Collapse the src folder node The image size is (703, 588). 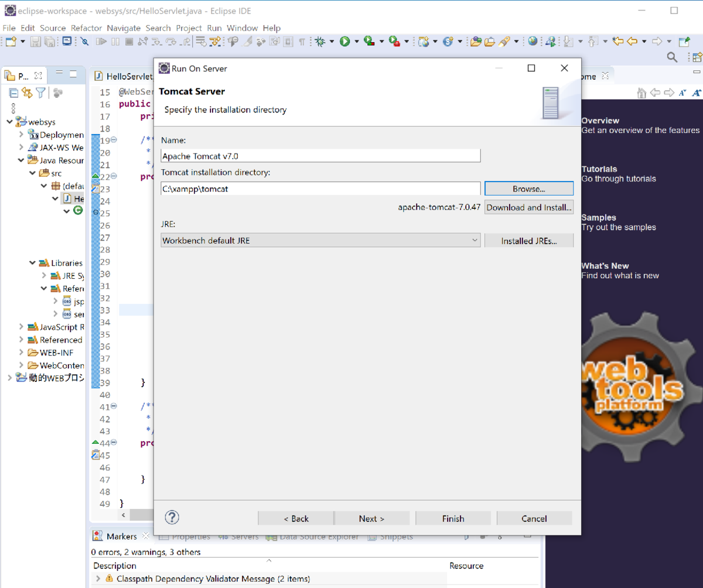click(33, 173)
